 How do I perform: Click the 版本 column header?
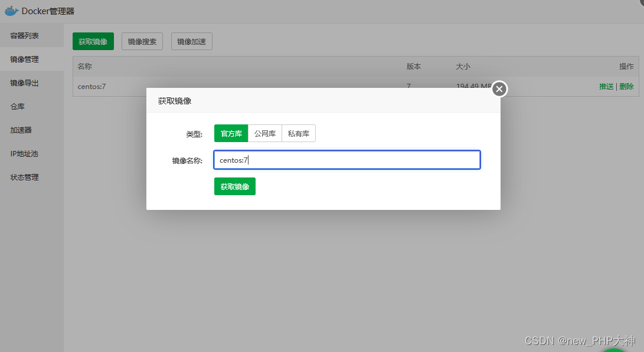tap(414, 67)
